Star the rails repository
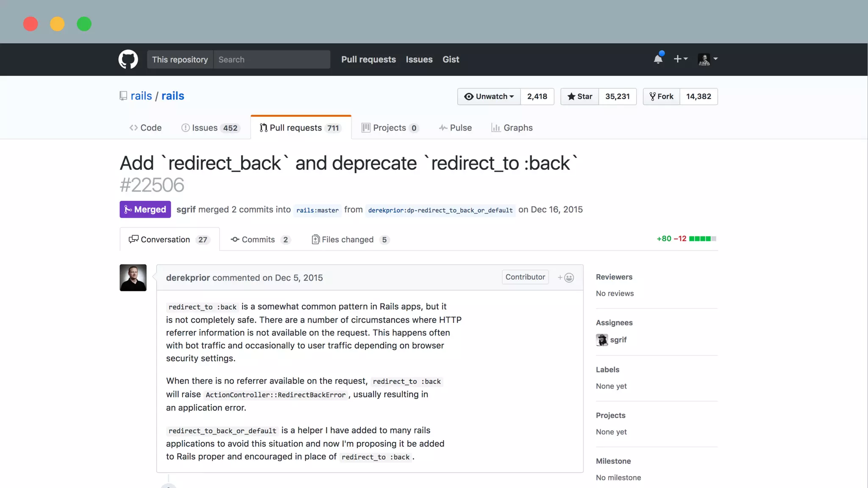 point(579,97)
